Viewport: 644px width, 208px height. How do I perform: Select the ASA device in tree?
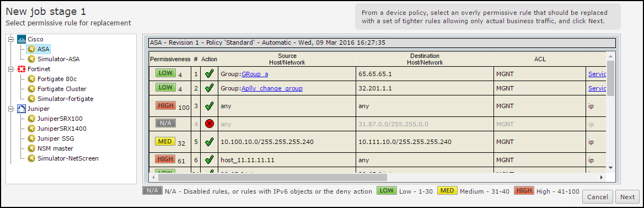[44, 49]
